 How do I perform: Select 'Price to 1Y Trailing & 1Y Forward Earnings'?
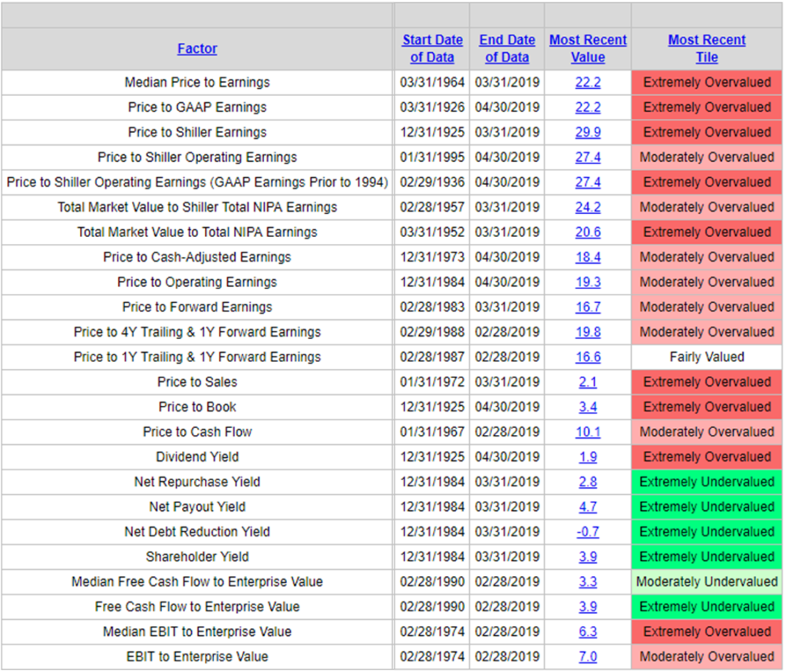click(197, 357)
